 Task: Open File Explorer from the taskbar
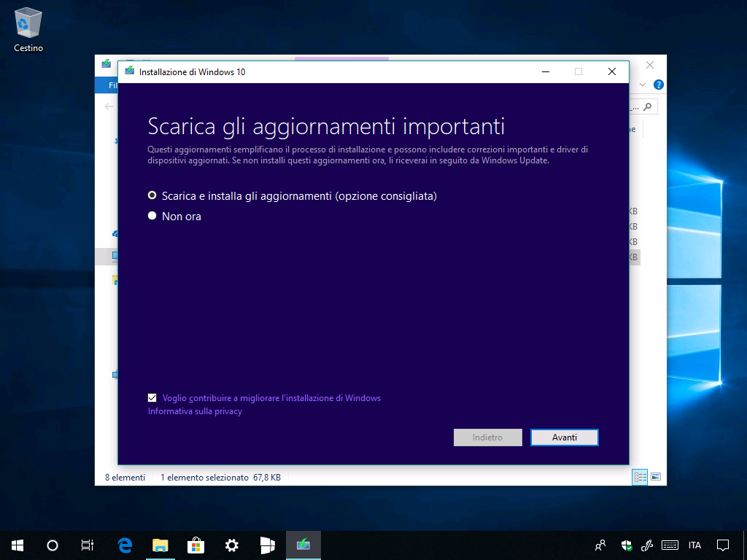click(x=160, y=545)
